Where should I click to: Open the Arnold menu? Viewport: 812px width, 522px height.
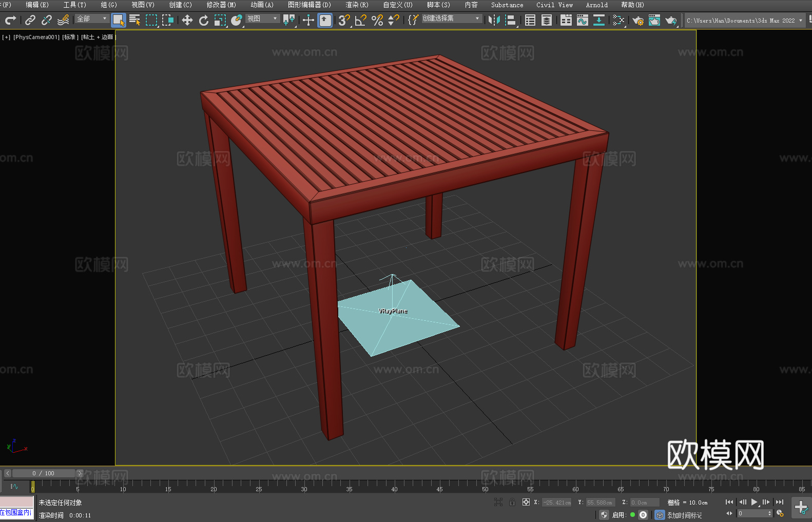click(597, 5)
